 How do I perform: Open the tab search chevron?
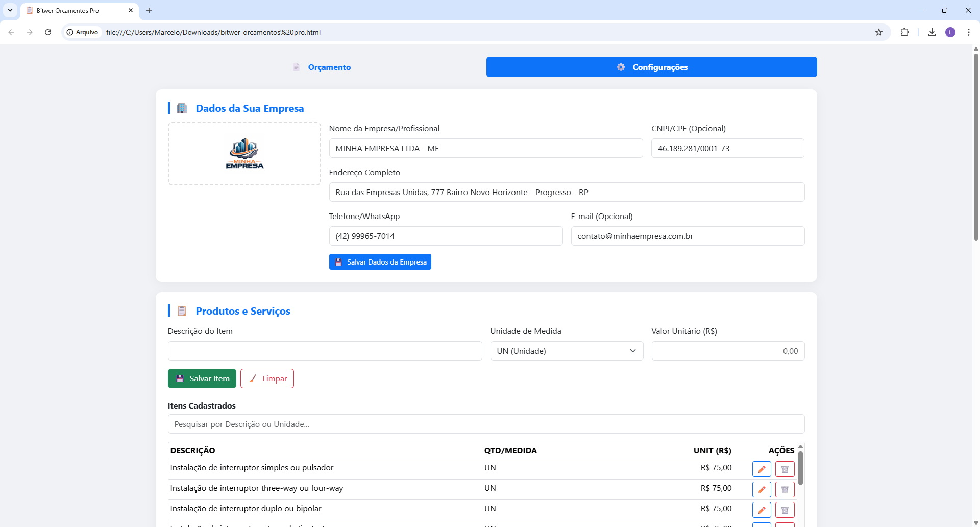10,10
